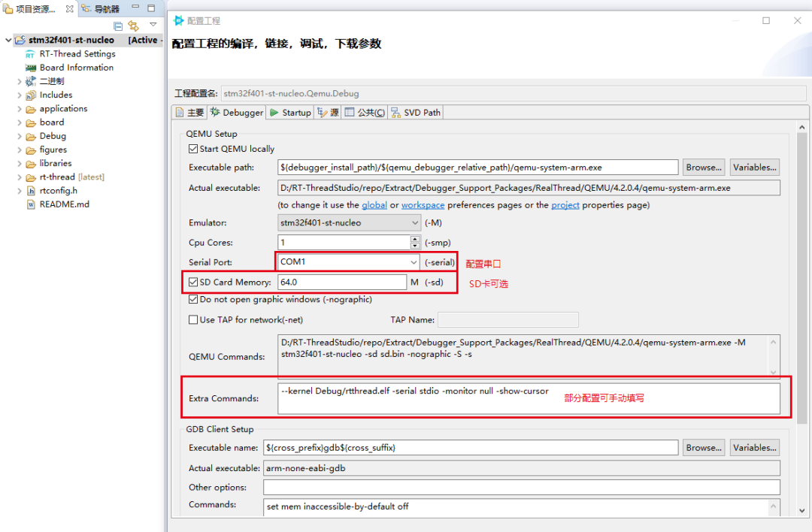Expand the board folder node
Screen dimensions: 812x532
point(19,122)
